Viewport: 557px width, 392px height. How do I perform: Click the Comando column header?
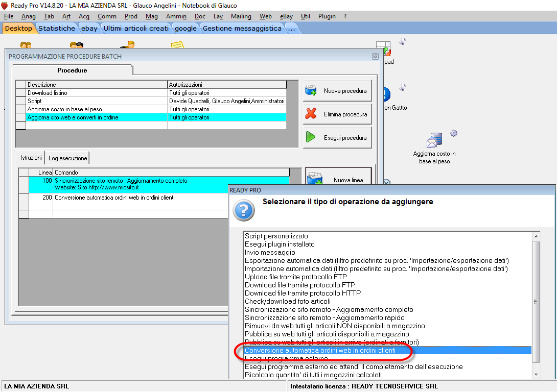click(x=171, y=173)
